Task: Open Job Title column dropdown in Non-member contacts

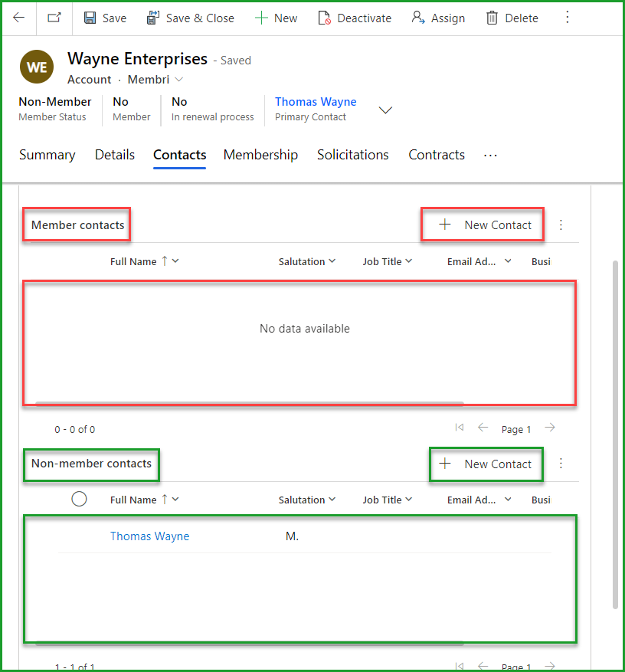Action: point(388,500)
